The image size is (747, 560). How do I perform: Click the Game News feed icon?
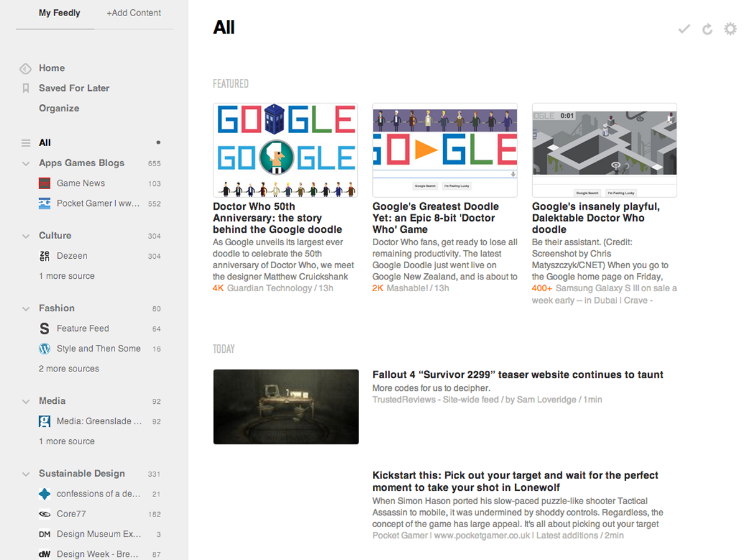44,184
